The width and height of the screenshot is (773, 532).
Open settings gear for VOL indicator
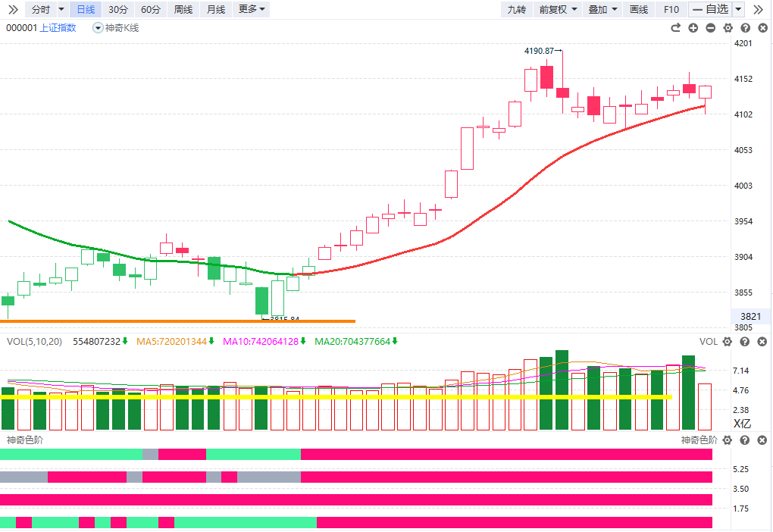(x=728, y=342)
